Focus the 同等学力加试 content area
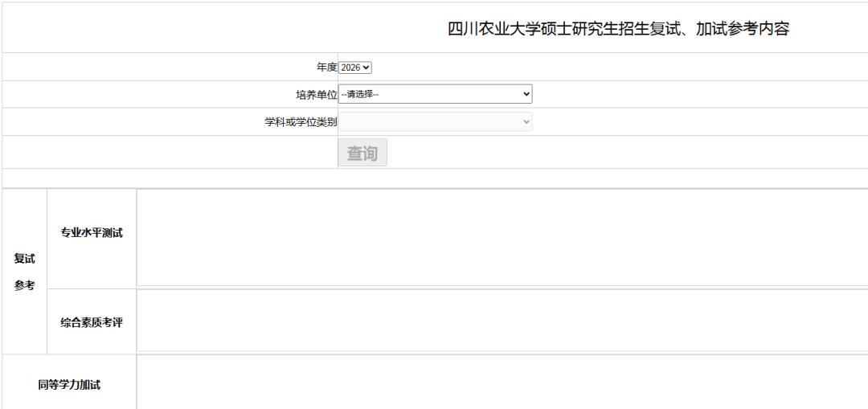Image resolution: width=868 pixels, height=409 pixels. [502, 382]
